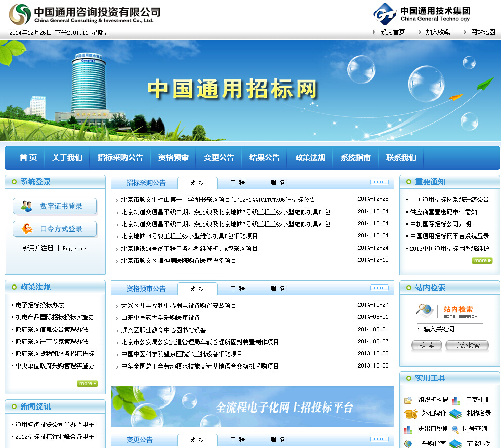This screenshot has height=448, width=501.
Task: Select the 进出口税则 chart icon
Action: (408, 430)
